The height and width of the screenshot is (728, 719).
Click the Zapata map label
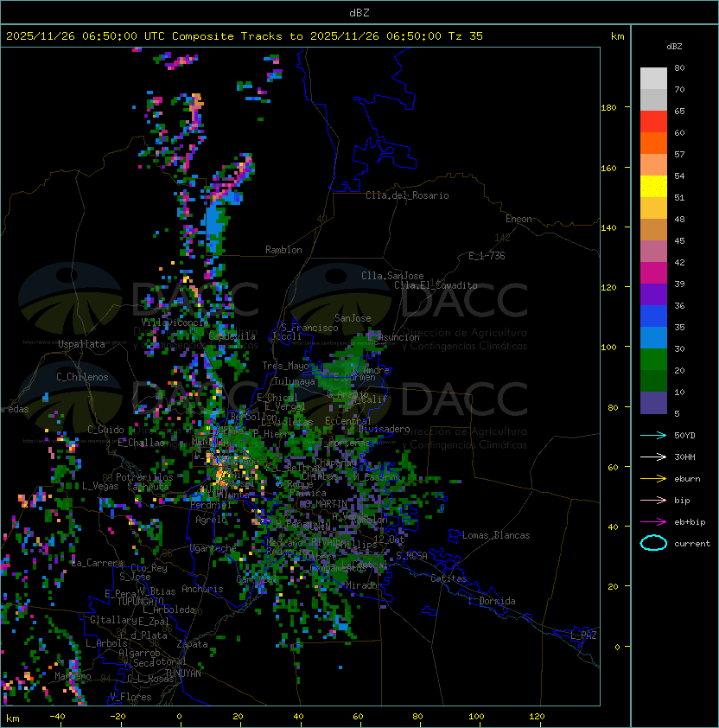(x=192, y=644)
